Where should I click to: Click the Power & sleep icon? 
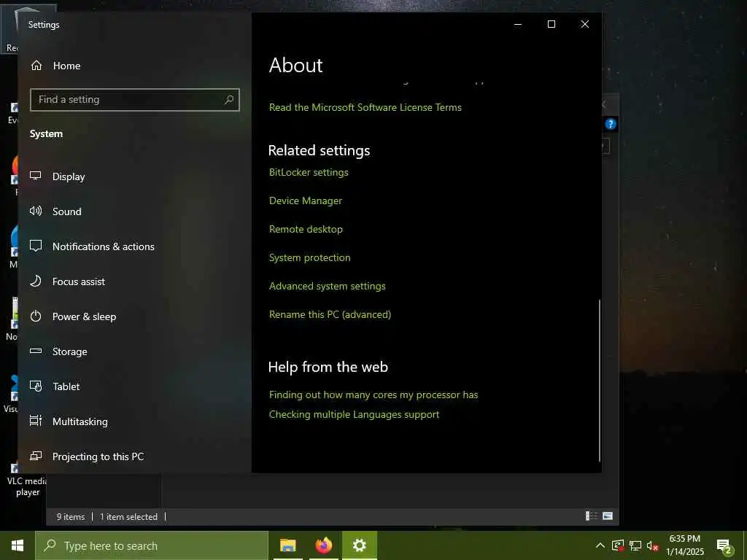point(36,316)
